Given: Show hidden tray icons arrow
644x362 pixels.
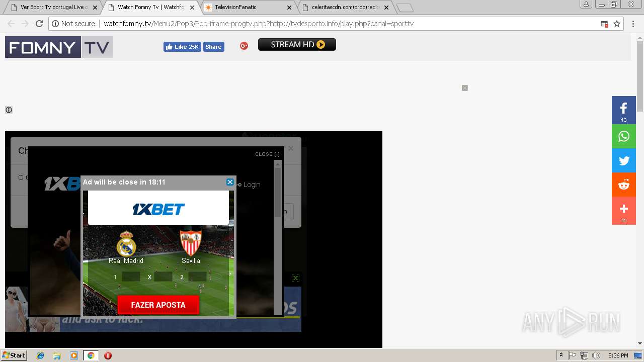Looking at the screenshot, I should tap(561, 355).
